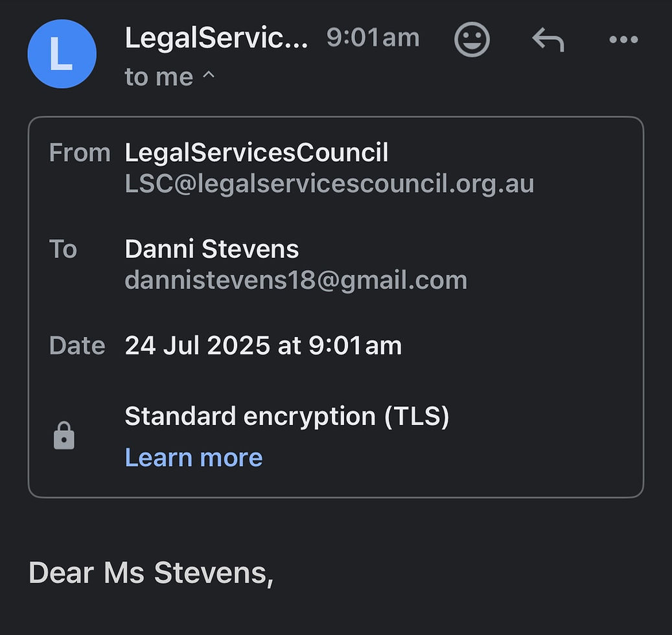
Task: Tap the From label in details card
Action: (80, 152)
